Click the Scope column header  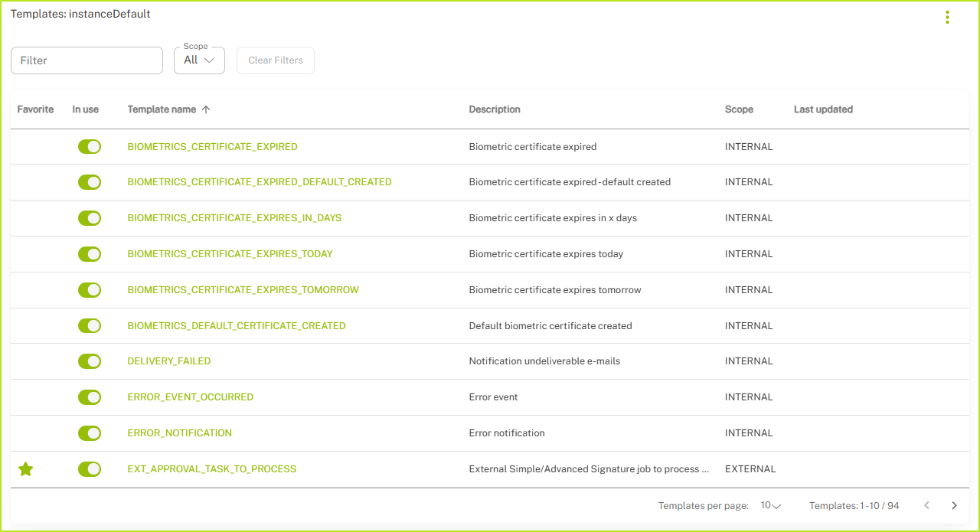(739, 109)
